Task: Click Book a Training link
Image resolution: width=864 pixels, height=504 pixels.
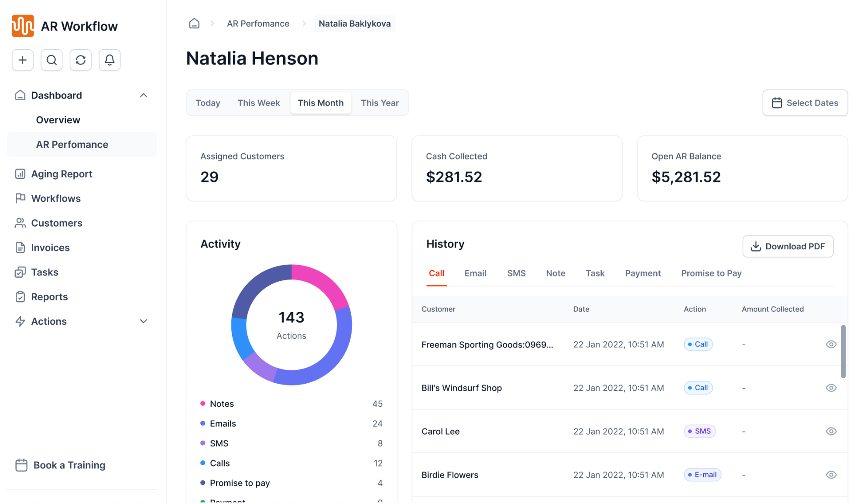Action: pos(69,465)
